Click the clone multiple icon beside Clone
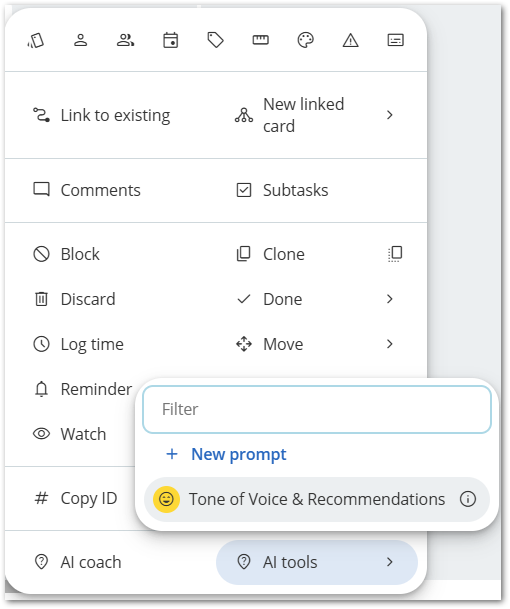 (x=395, y=254)
